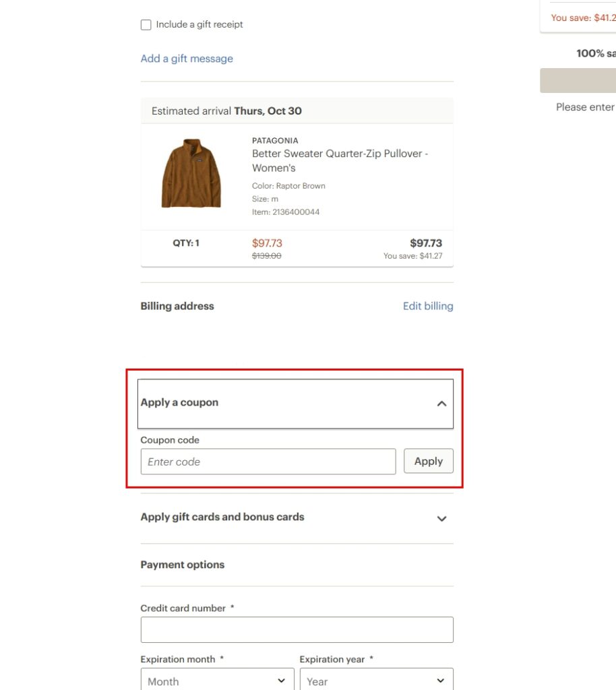Screen dimensions: 616x690
Task: Tick the Include a gift receipt checkbox
Action: pyautogui.click(x=146, y=25)
